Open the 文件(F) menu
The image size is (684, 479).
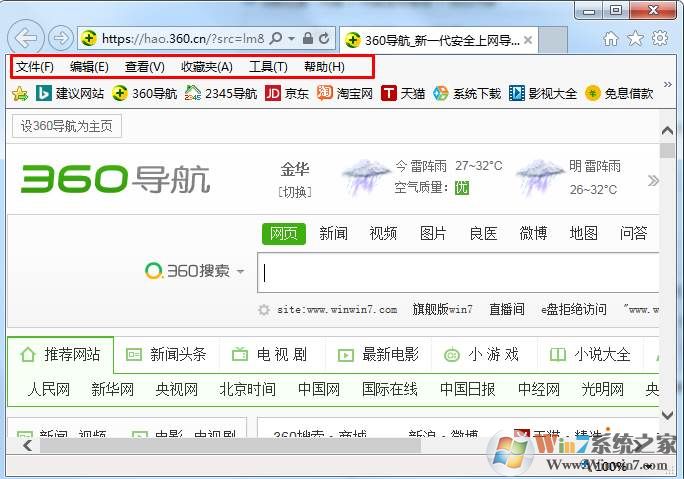pos(35,67)
